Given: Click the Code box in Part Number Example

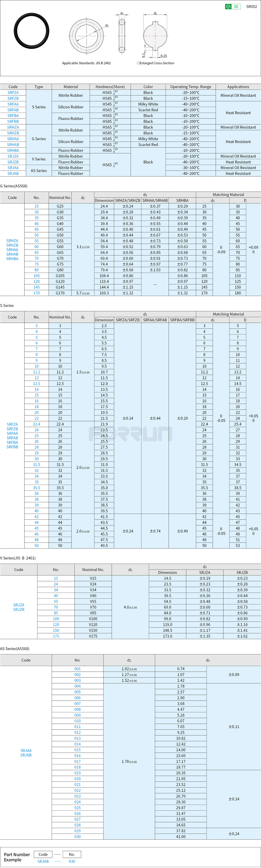Looking at the screenshot, I should coord(43,854).
